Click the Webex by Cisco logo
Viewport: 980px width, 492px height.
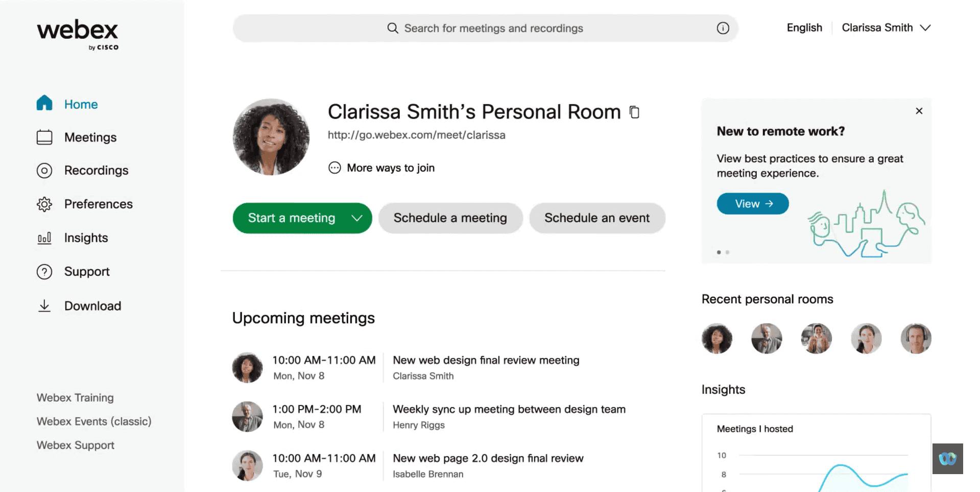78,35
